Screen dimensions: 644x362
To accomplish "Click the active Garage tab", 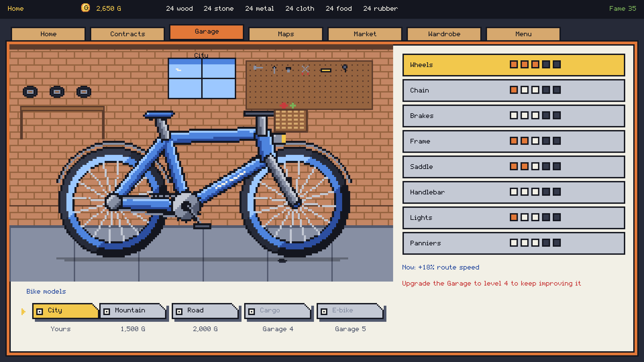I will click(207, 32).
